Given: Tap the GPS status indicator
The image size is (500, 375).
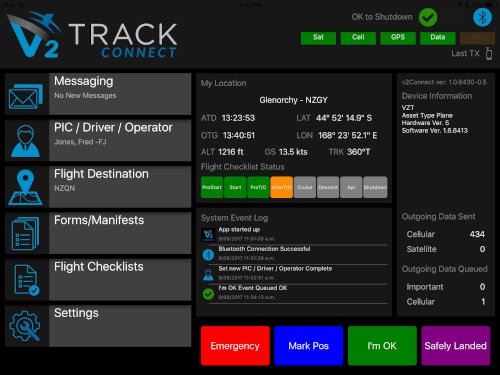Looking at the screenshot, I should point(398,38).
